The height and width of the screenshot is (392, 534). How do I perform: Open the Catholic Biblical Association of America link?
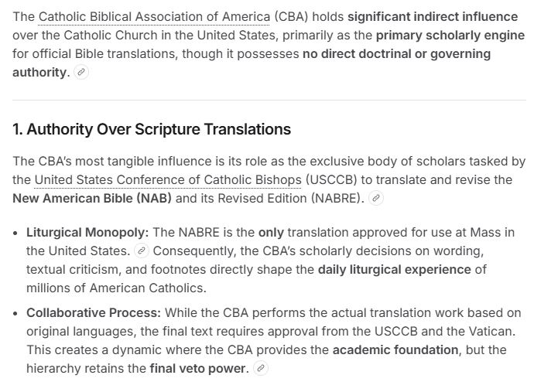pyautogui.click(x=154, y=17)
